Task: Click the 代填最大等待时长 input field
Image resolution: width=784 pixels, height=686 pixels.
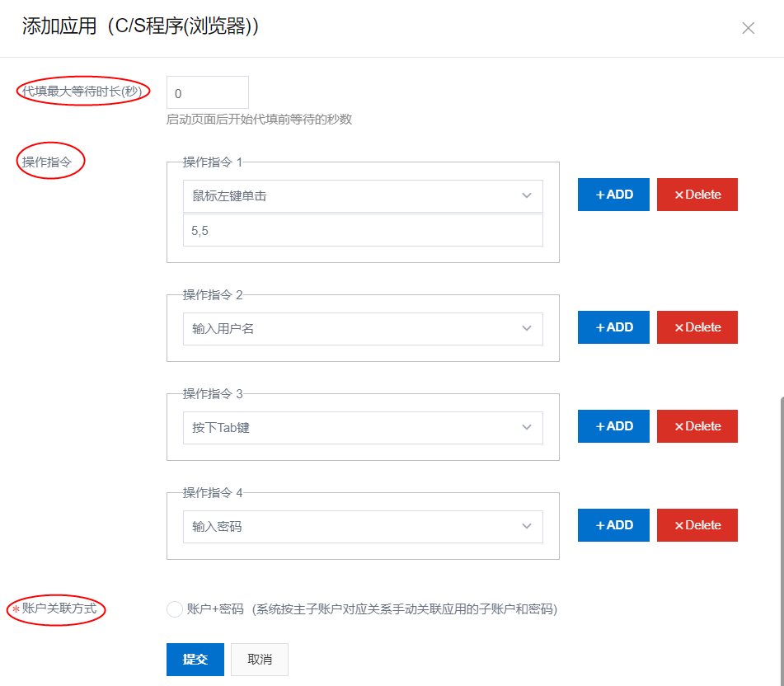Action: [207, 92]
